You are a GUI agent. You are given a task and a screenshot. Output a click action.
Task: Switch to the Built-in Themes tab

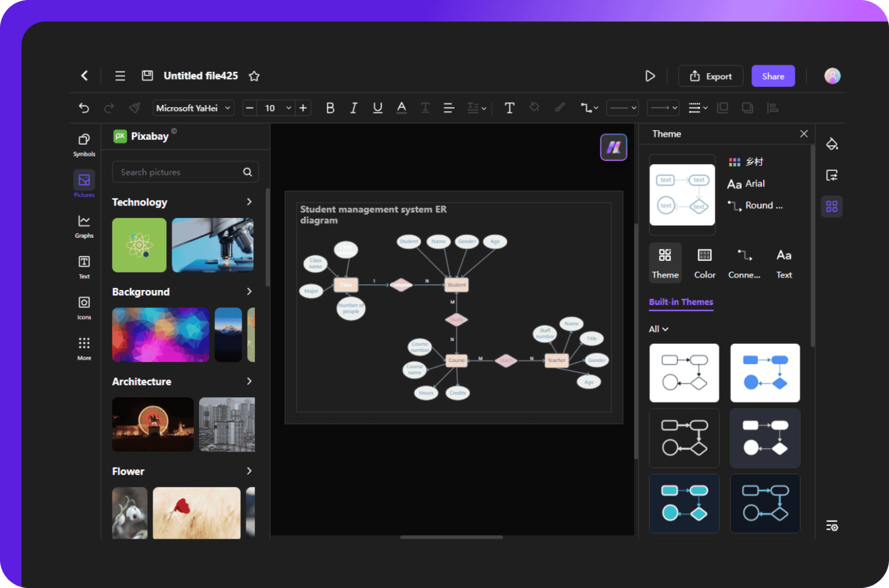681,302
